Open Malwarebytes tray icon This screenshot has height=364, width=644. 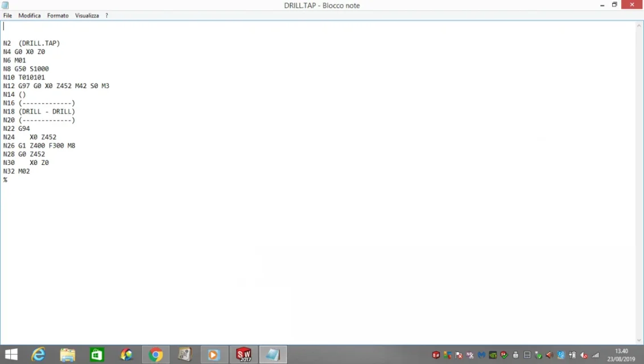click(x=481, y=355)
